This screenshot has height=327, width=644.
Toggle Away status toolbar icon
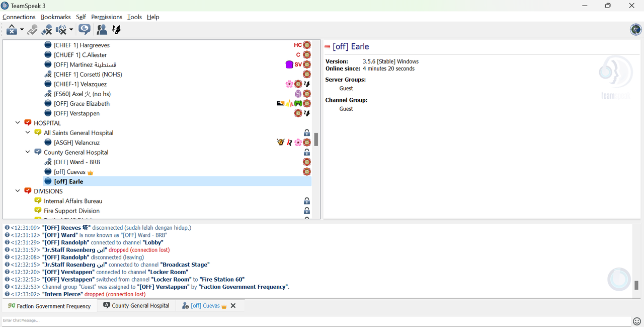click(x=12, y=30)
